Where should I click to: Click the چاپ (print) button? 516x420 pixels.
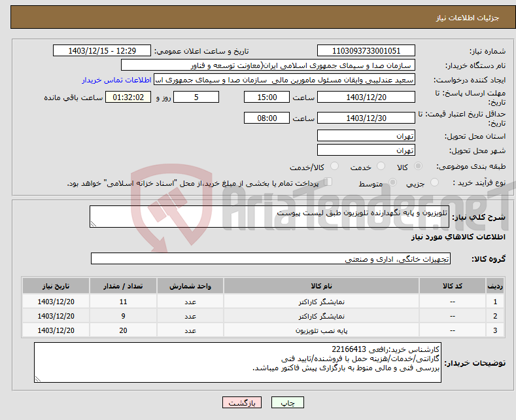click(x=287, y=402)
